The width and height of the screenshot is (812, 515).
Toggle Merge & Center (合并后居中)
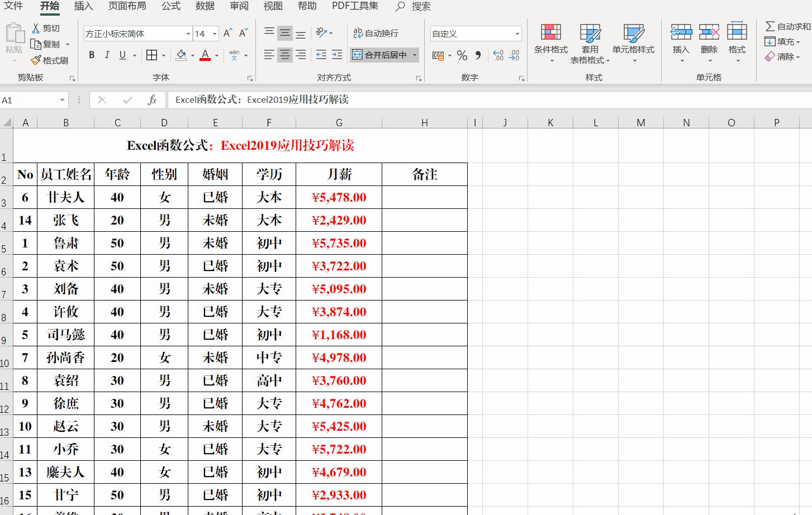click(380, 55)
